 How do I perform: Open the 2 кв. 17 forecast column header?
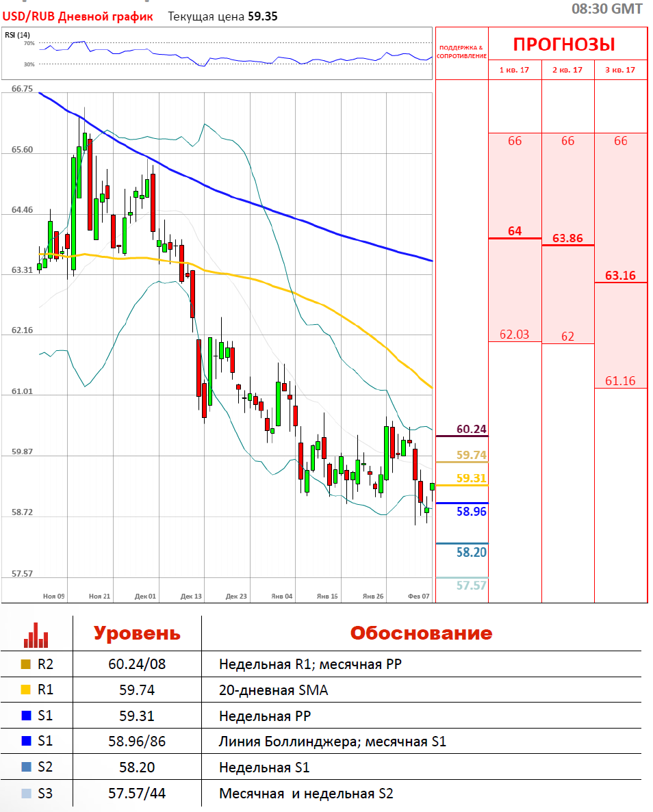[567, 70]
